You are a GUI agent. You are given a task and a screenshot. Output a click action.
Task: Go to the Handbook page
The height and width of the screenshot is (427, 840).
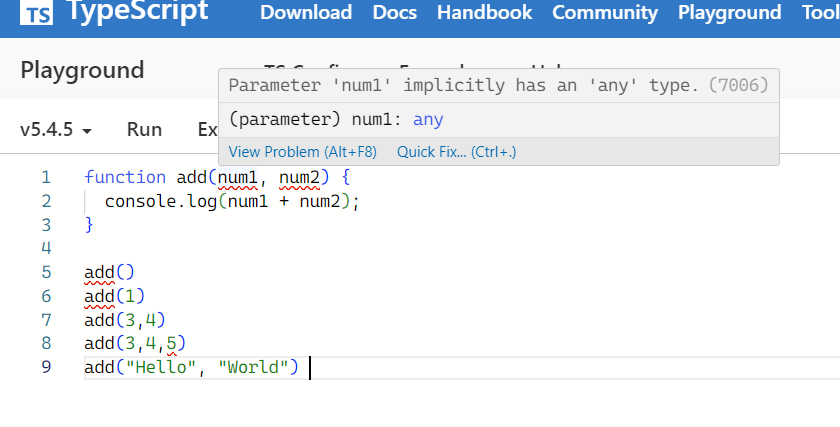[484, 12]
